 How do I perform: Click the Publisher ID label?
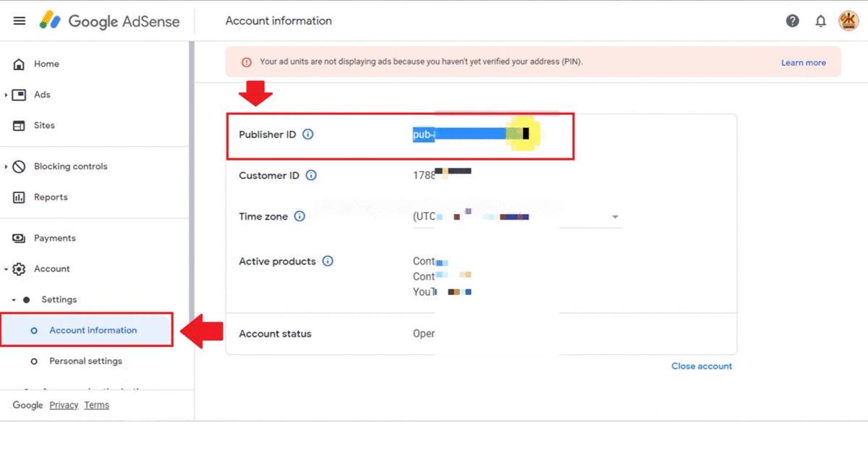268,134
